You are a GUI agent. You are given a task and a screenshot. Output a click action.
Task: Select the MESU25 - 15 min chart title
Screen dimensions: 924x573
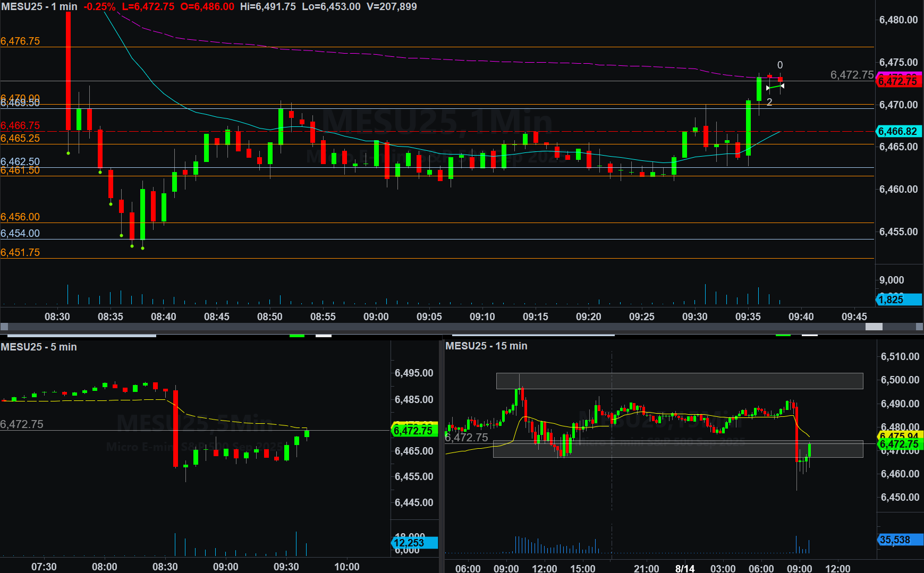coord(486,346)
